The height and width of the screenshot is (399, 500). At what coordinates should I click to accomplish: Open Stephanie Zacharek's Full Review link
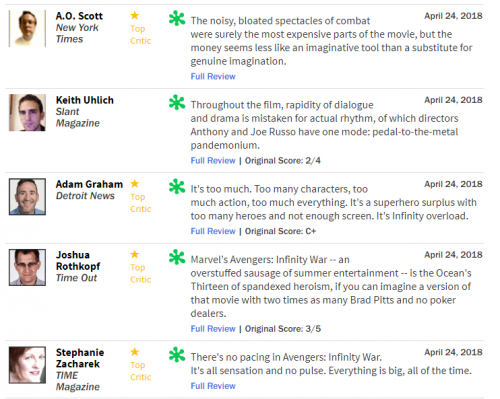213,386
